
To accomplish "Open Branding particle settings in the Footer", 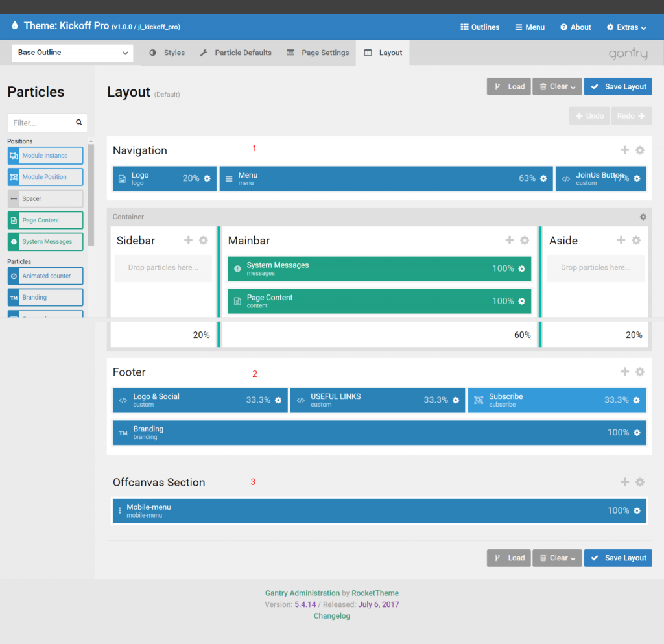I will [x=637, y=433].
